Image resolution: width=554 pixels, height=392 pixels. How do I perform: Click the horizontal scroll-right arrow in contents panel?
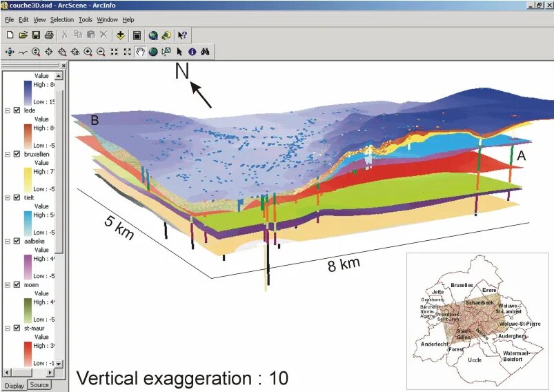50,372
